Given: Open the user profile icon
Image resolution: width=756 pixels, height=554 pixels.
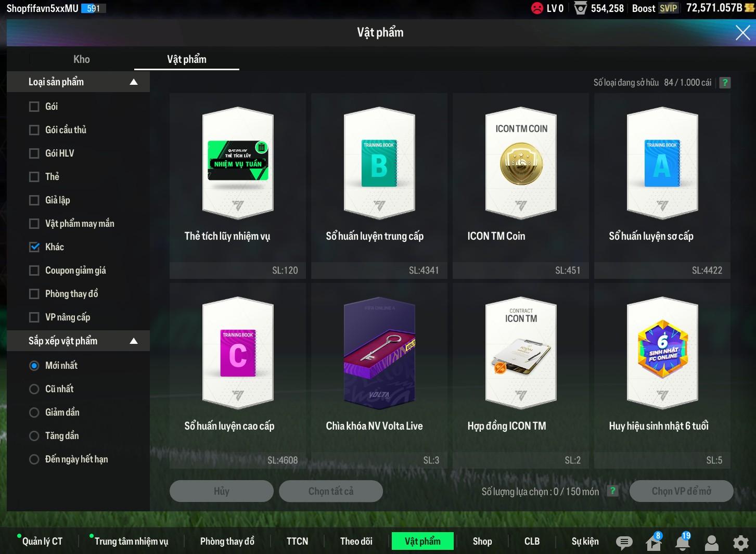Looking at the screenshot, I should click(x=711, y=543).
